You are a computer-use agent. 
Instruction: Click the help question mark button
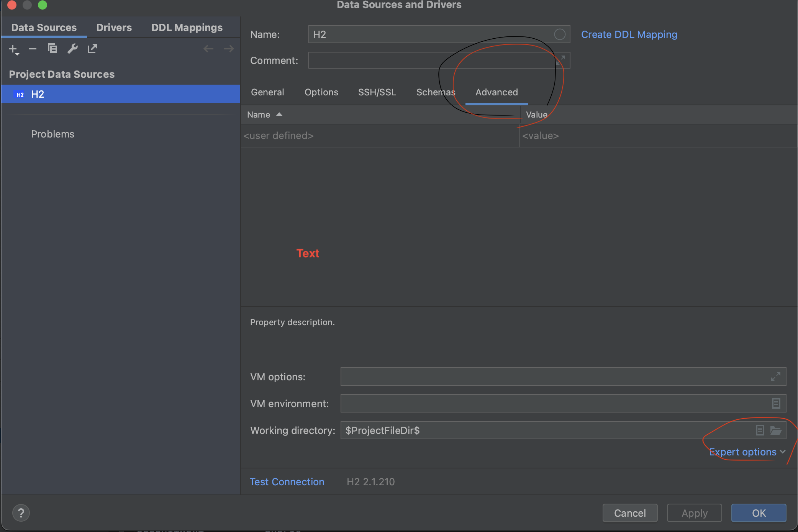tap(21, 513)
